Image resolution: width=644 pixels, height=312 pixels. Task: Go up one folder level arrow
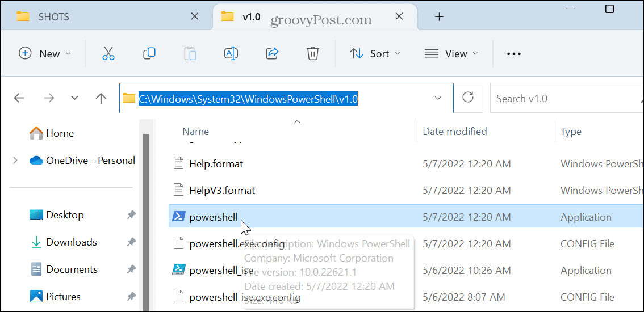click(101, 98)
